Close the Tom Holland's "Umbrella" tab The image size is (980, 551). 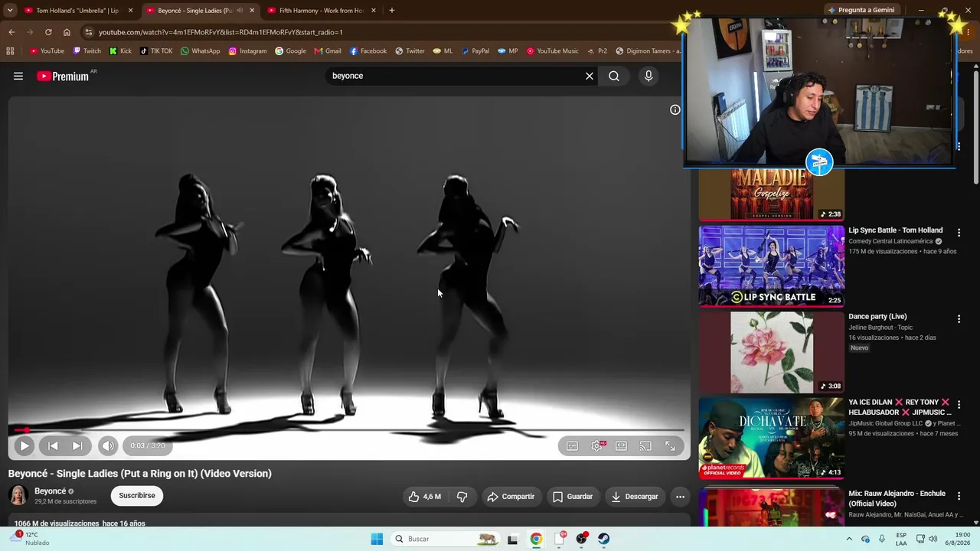click(x=130, y=11)
